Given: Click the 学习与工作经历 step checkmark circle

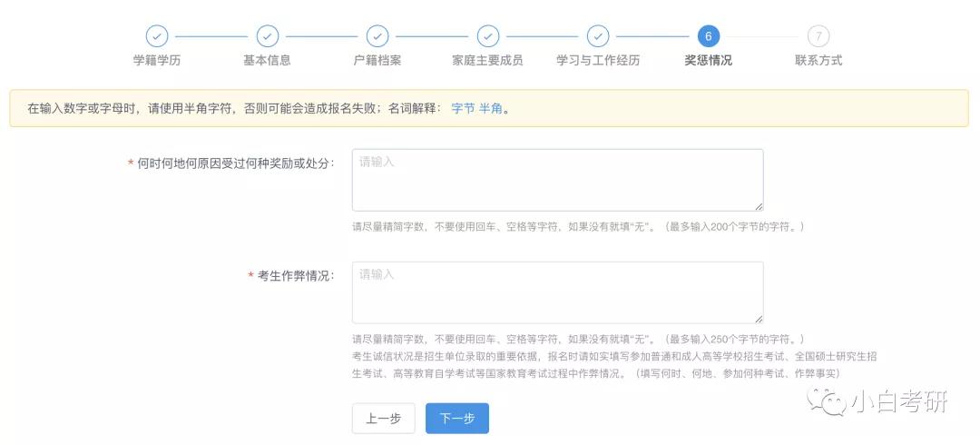Looking at the screenshot, I should [597, 36].
